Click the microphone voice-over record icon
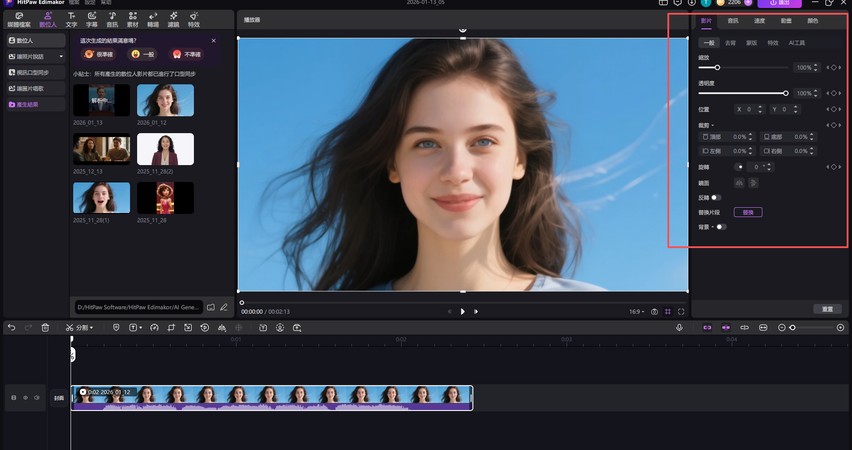852x450 pixels. 679,327
